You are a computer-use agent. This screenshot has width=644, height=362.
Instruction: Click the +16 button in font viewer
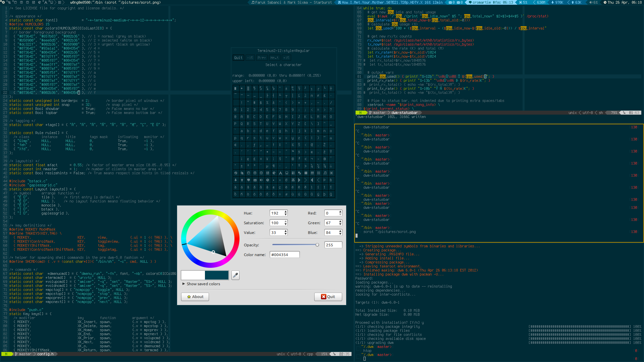[x=286, y=58]
